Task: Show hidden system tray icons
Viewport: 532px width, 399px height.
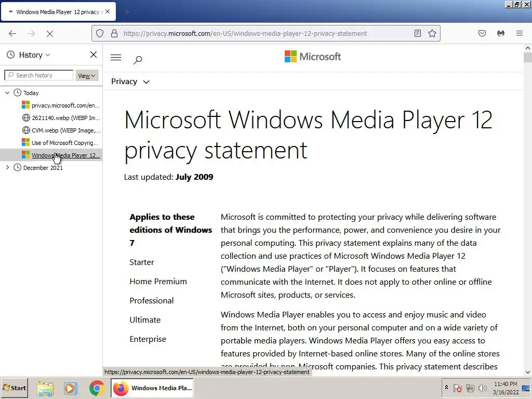Action: (446, 388)
